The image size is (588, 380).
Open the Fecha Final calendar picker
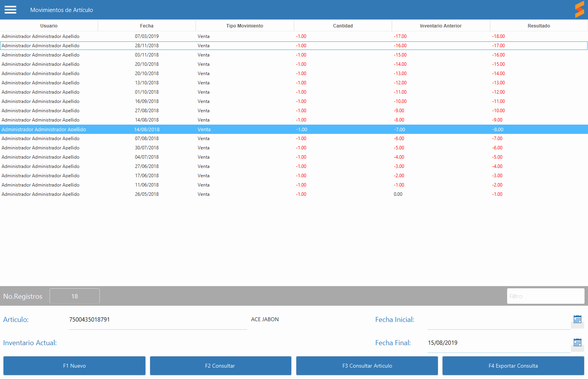577,343
